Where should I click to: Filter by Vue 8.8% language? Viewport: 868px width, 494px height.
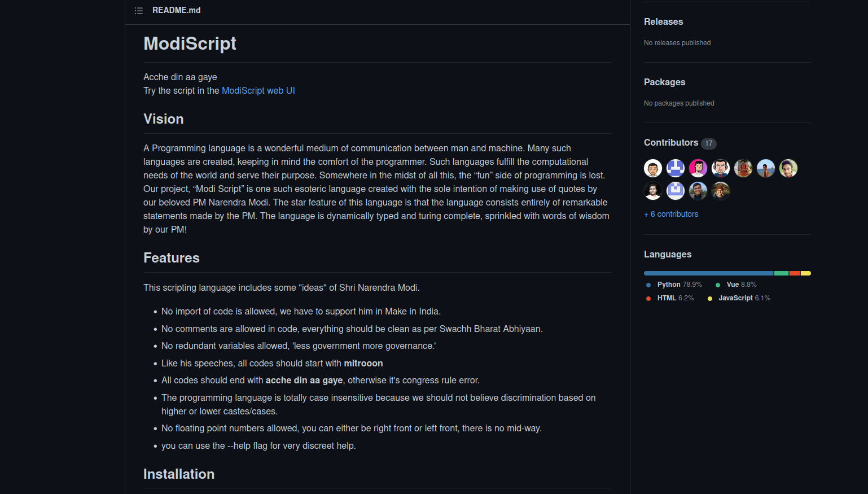tap(736, 285)
